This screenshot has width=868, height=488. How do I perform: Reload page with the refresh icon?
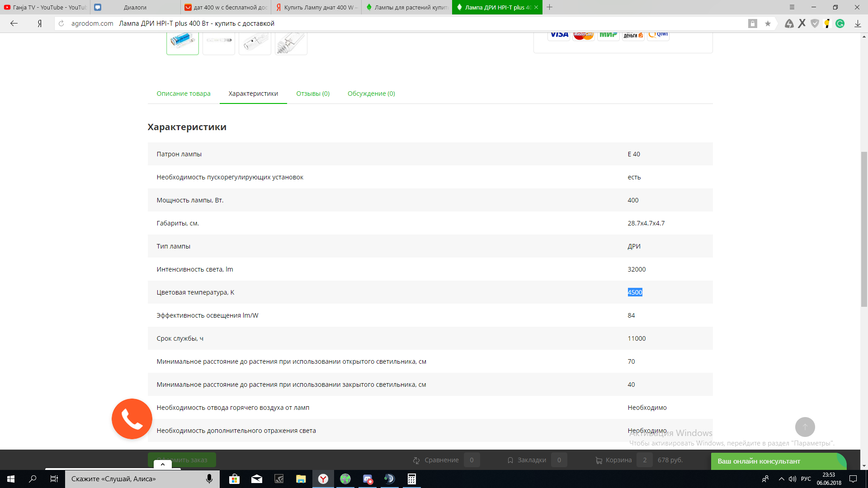tap(61, 23)
